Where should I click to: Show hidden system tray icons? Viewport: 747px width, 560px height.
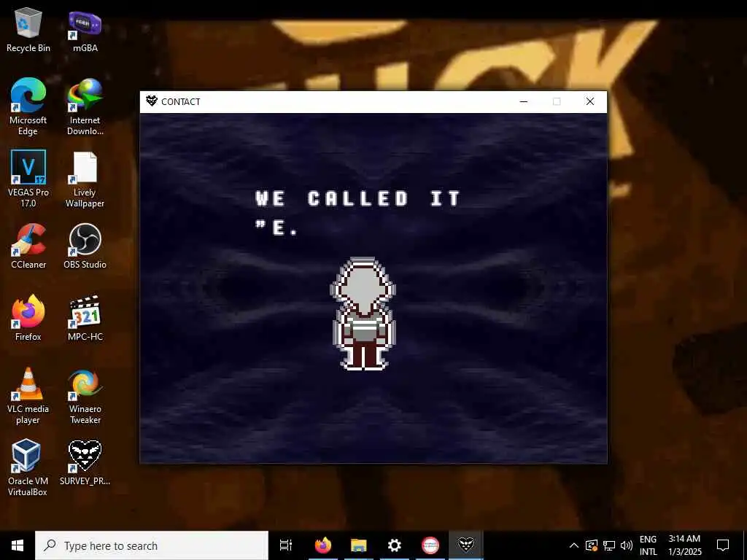[574, 545]
